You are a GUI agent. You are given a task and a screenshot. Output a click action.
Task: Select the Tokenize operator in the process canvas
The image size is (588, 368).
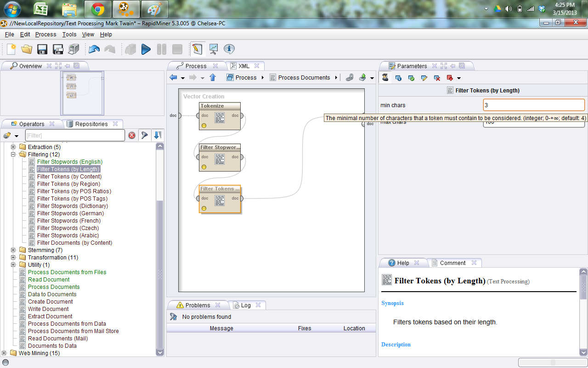click(220, 116)
